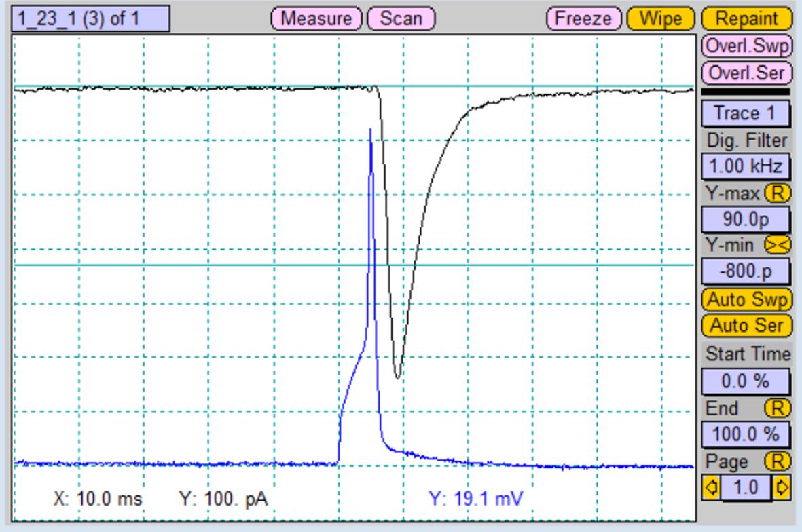Click the Auto Swp button

[x=747, y=299]
